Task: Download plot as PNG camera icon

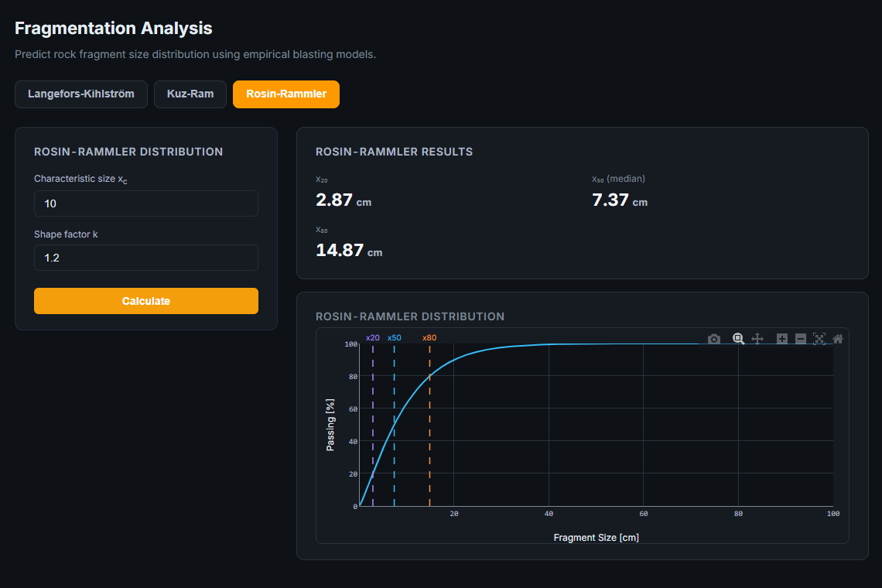Action: 714,339
